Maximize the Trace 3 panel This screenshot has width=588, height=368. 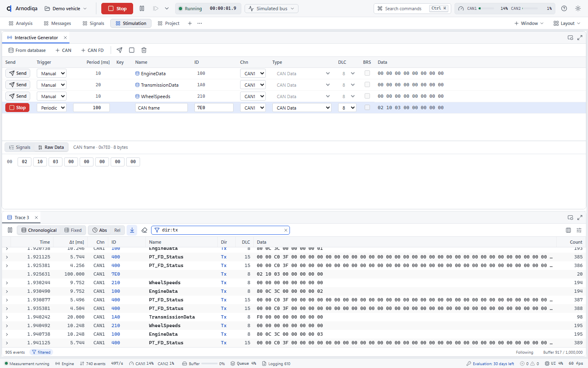[580, 218]
